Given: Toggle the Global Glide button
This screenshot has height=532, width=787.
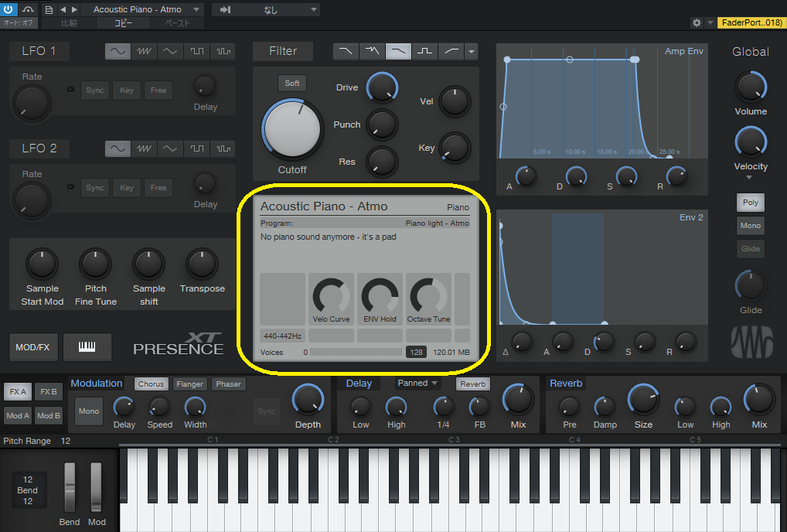Looking at the screenshot, I should click(751, 248).
